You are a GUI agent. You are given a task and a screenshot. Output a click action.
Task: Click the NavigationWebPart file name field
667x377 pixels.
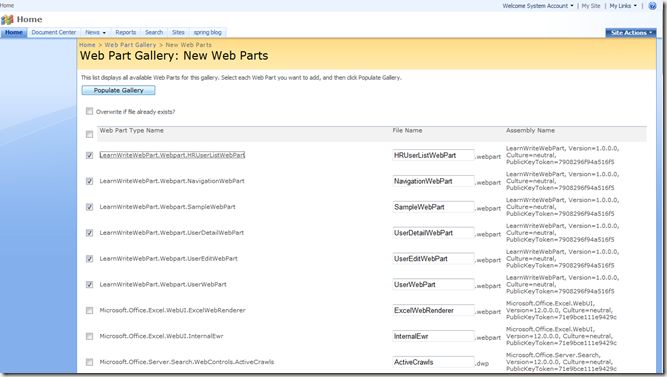433,181
